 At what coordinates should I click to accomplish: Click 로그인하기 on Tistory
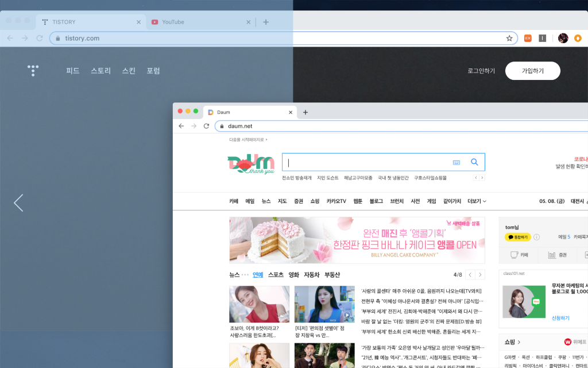[x=481, y=71]
